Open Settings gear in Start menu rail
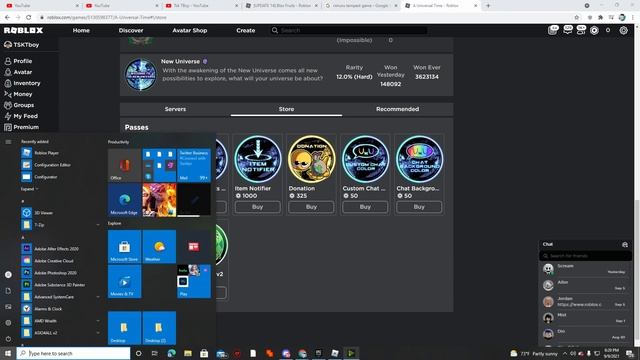640x360 pixels. point(8,323)
